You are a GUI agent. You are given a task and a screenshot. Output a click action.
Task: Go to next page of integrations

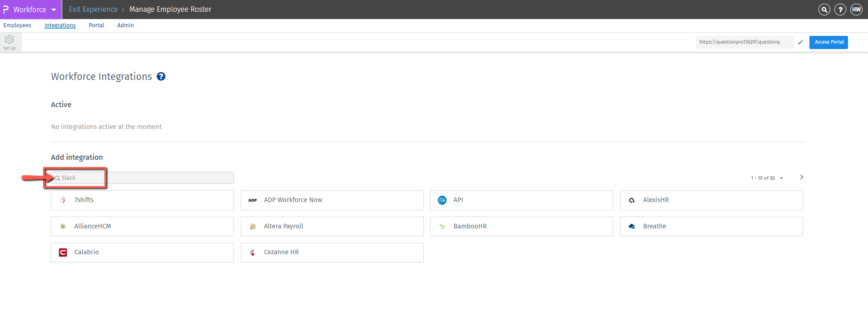[802, 177]
